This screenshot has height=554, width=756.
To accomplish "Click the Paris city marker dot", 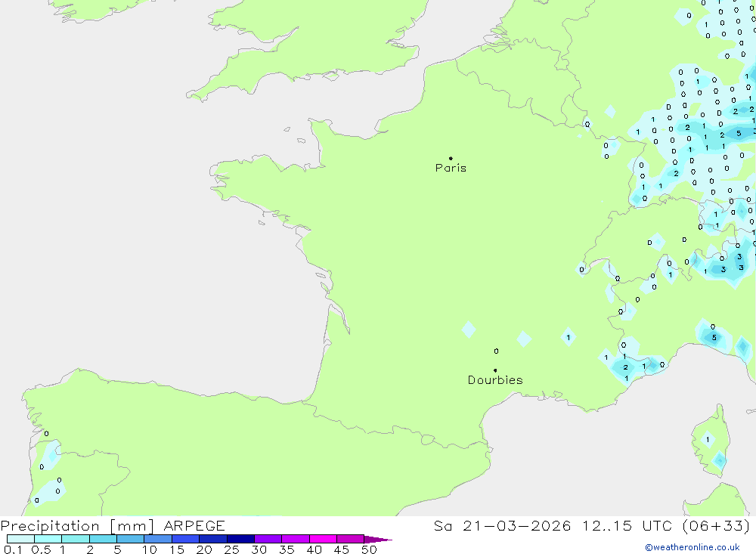I will click(x=451, y=159).
